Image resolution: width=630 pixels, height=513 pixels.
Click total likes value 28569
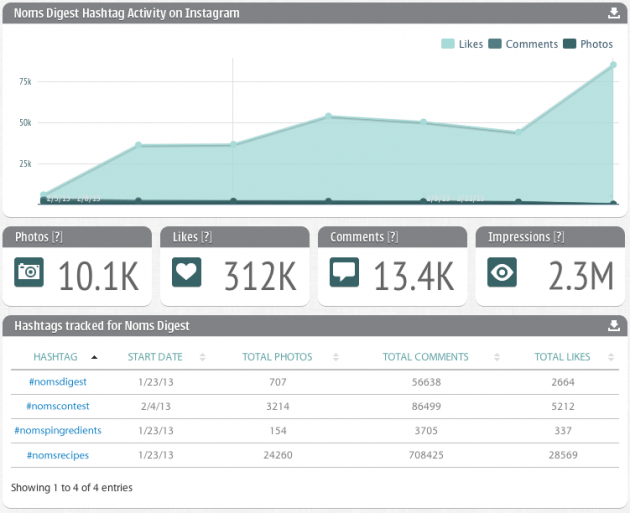click(563, 455)
